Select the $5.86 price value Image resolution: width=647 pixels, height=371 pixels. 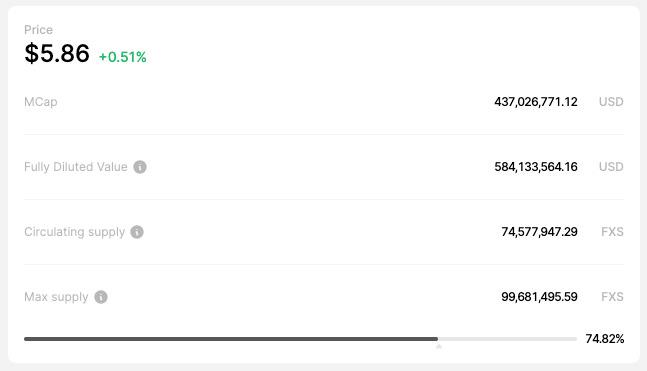click(57, 54)
